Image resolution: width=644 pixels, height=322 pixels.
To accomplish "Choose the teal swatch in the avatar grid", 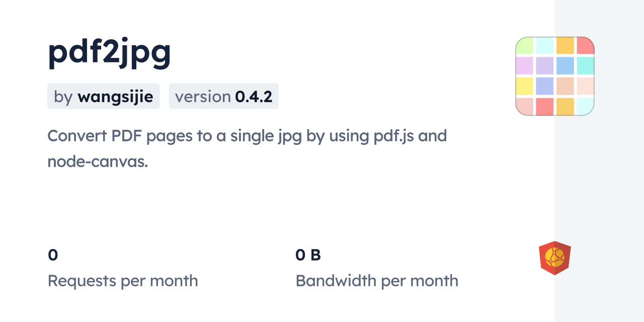I will click(585, 65).
